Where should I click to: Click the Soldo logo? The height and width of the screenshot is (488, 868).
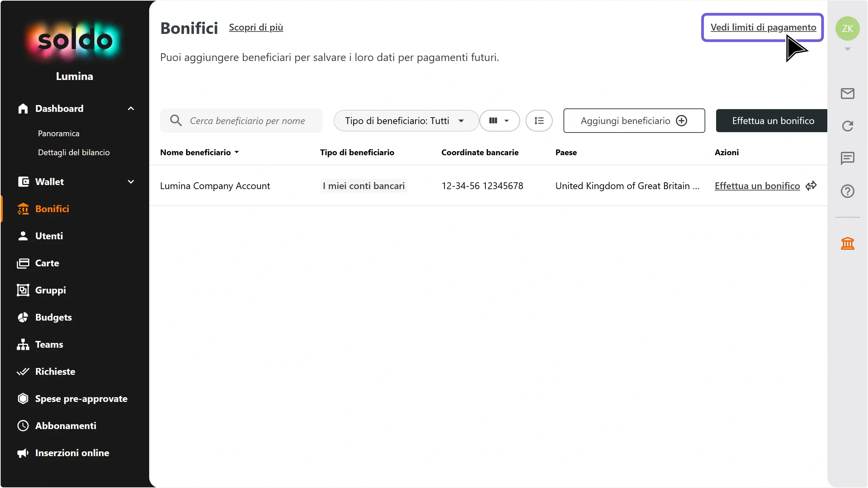[x=75, y=41]
